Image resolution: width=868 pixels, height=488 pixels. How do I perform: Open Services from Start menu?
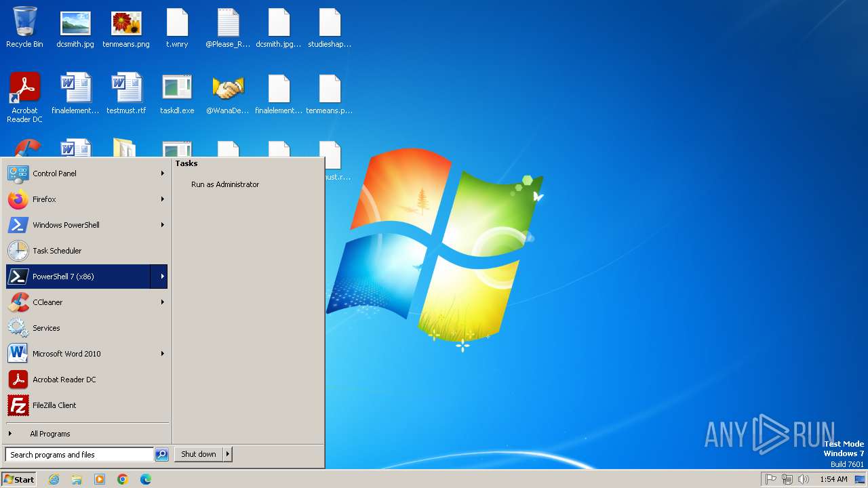point(87,328)
